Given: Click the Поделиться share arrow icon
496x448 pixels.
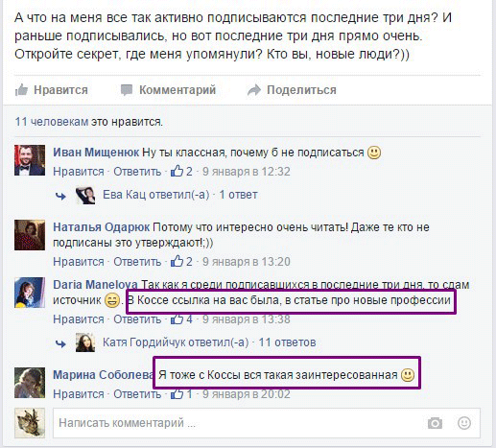Looking at the screenshot, I should pyautogui.click(x=254, y=90).
